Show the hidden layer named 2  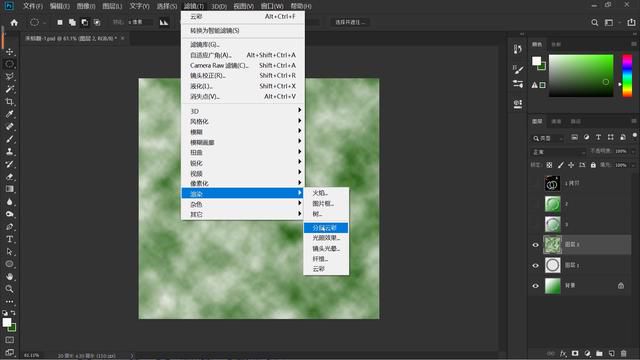point(536,204)
